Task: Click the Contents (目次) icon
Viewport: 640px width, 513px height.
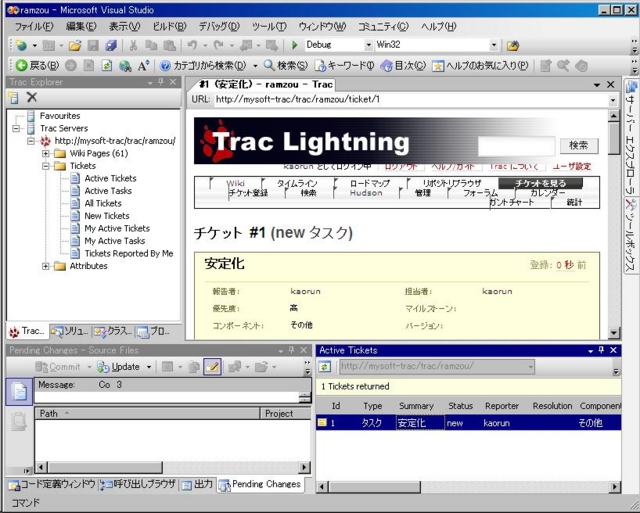Action: tap(386, 66)
